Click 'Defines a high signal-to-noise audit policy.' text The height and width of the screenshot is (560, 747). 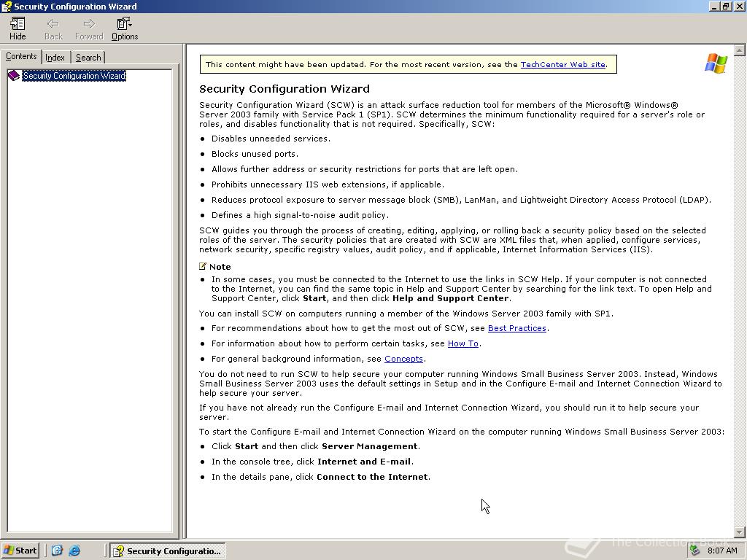point(300,215)
